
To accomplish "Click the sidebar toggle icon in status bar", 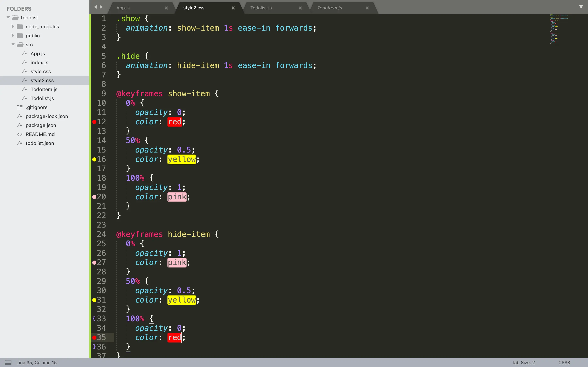I will pyautogui.click(x=8, y=362).
